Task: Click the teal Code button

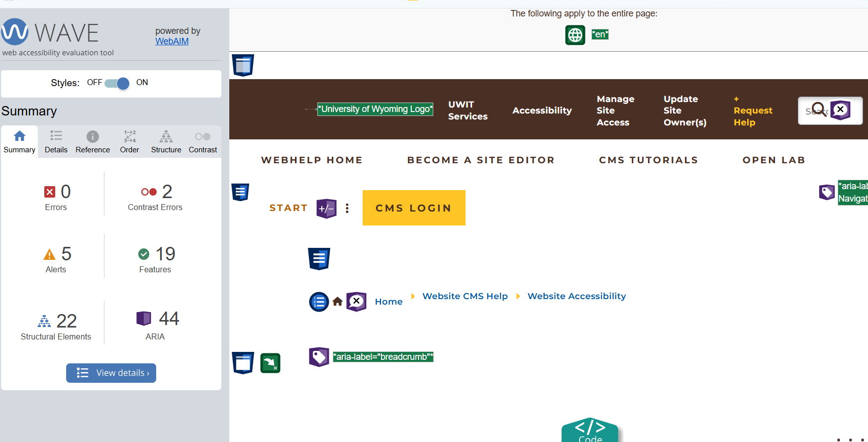Action: point(590,430)
